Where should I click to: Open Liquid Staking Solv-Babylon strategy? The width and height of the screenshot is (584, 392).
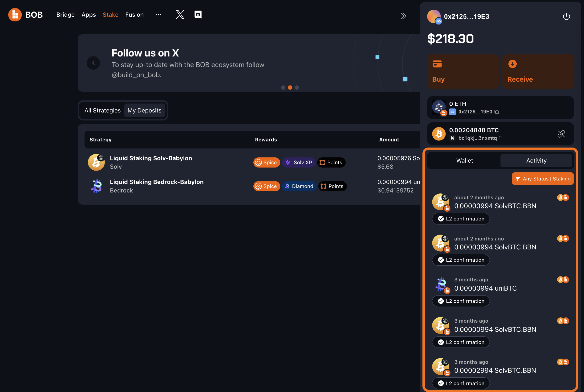pyautogui.click(x=151, y=158)
